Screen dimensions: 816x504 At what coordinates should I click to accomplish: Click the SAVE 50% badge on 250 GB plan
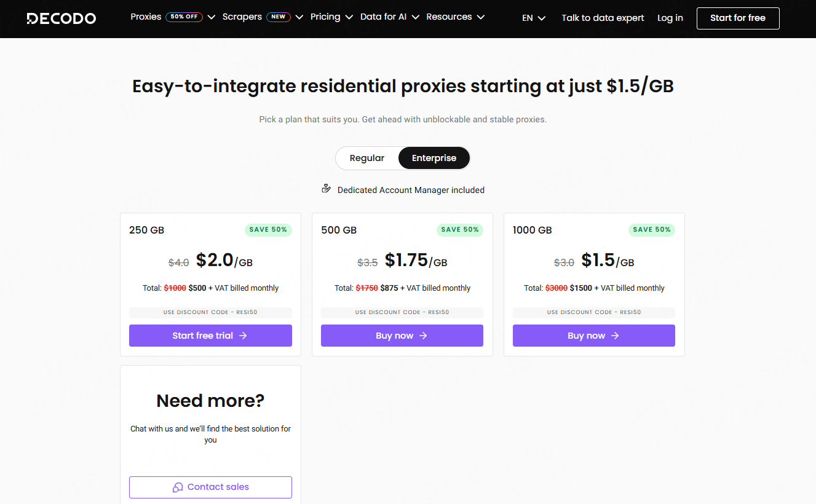[x=268, y=230]
